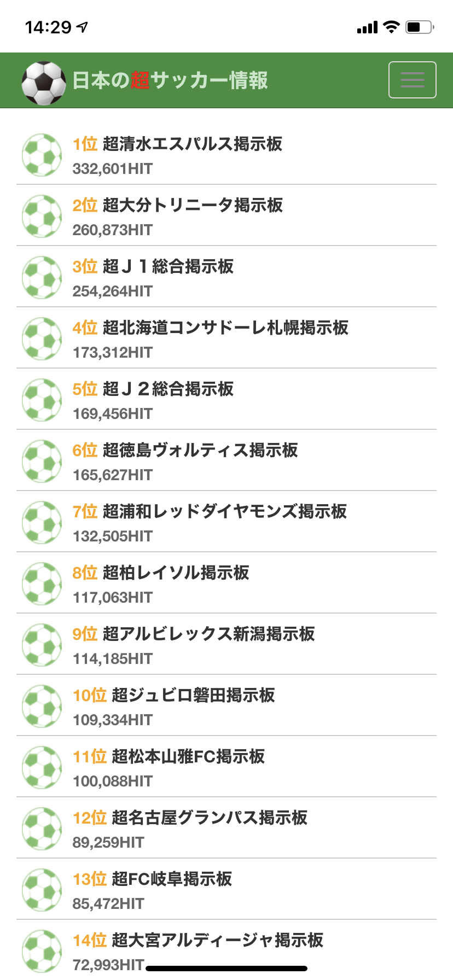Open 超徳島ヴォルティス掲示板 ranked 6th
This screenshot has height=980, width=453.
[200, 450]
